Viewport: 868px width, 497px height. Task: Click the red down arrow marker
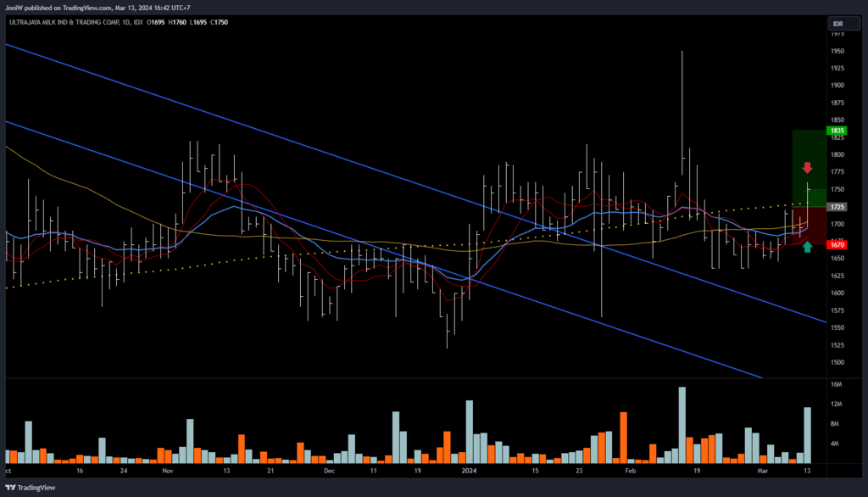[808, 168]
